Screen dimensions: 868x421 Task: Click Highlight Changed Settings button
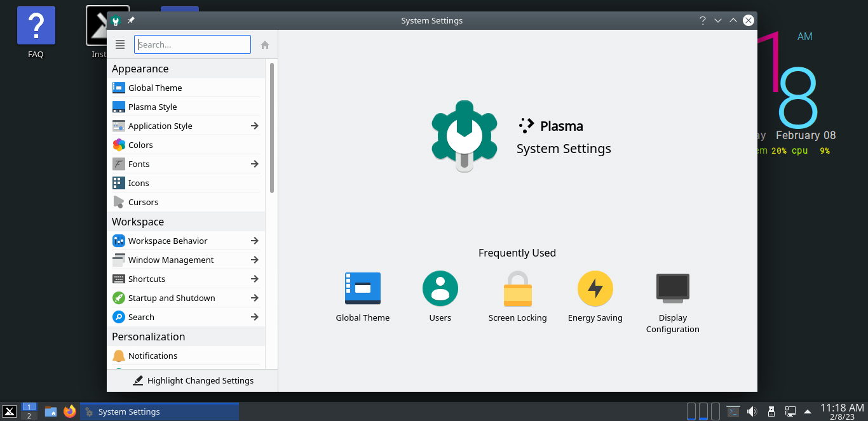point(193,380)
